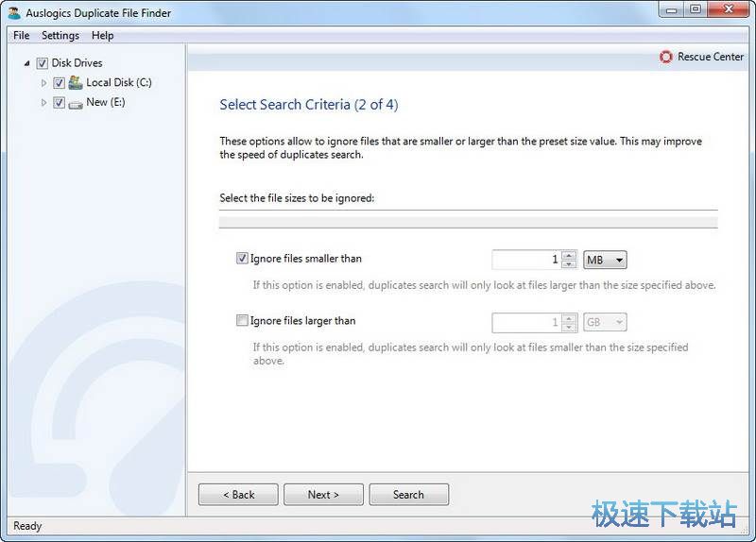
Task: Click the Next button
Action: click(x=323, y=495)
